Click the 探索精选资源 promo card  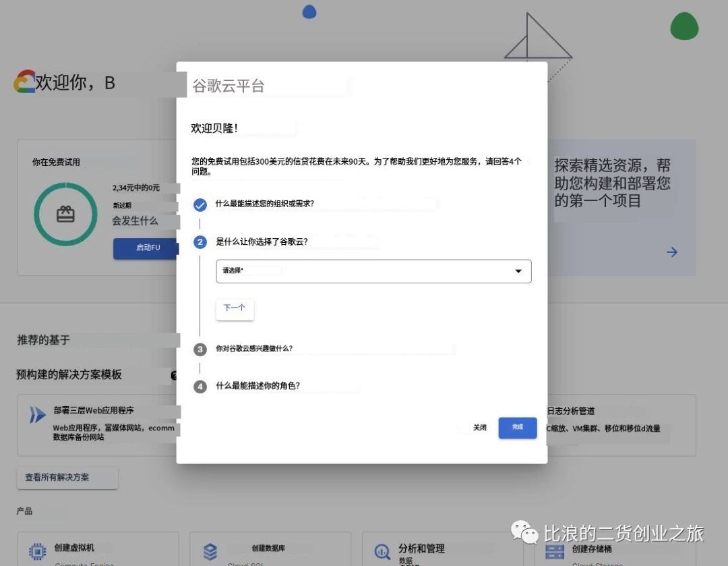click(x=621, y=208)
